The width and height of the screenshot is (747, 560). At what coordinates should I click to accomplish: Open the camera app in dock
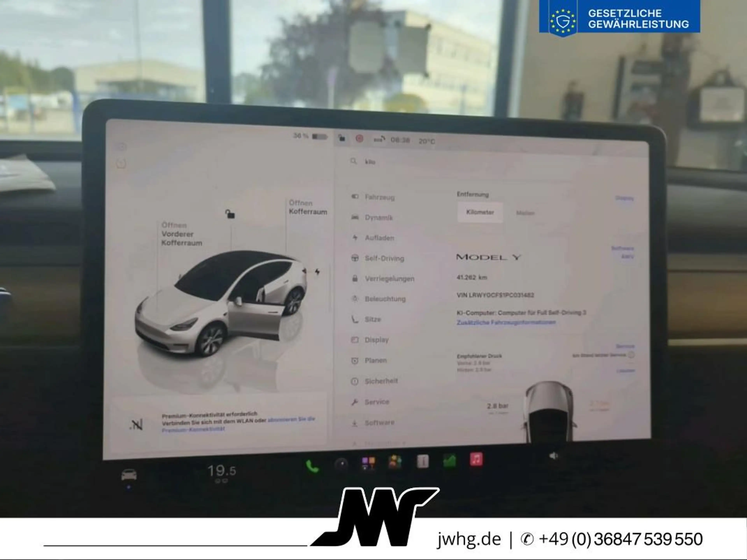341,464
